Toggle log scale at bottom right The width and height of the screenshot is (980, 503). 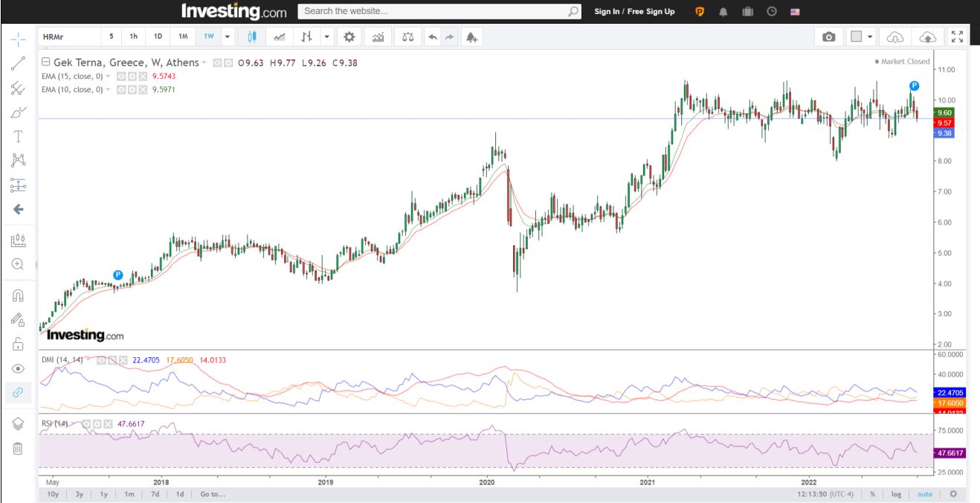897,494
